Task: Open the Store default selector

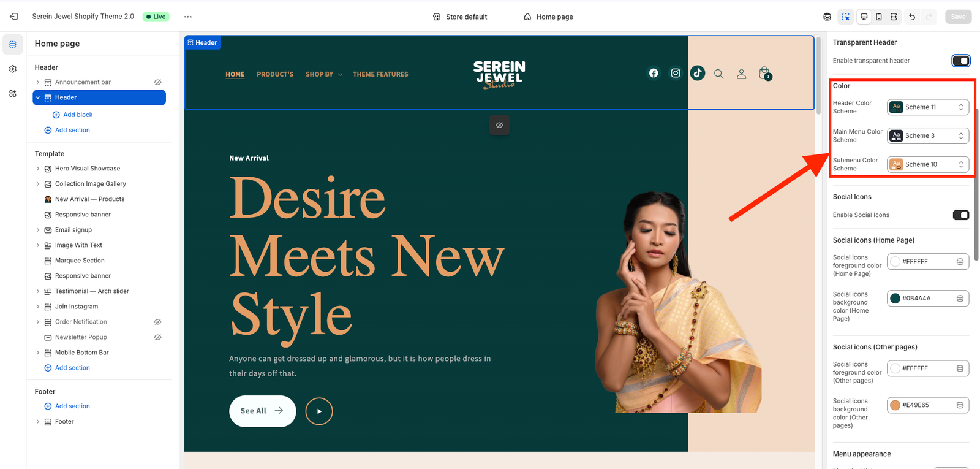Action: tap(460, 17)
